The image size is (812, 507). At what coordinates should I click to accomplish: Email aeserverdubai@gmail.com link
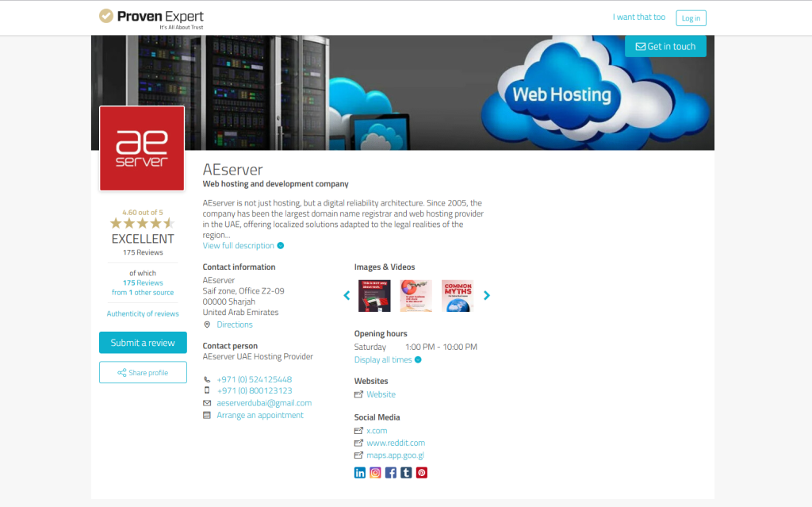(264, 403)
